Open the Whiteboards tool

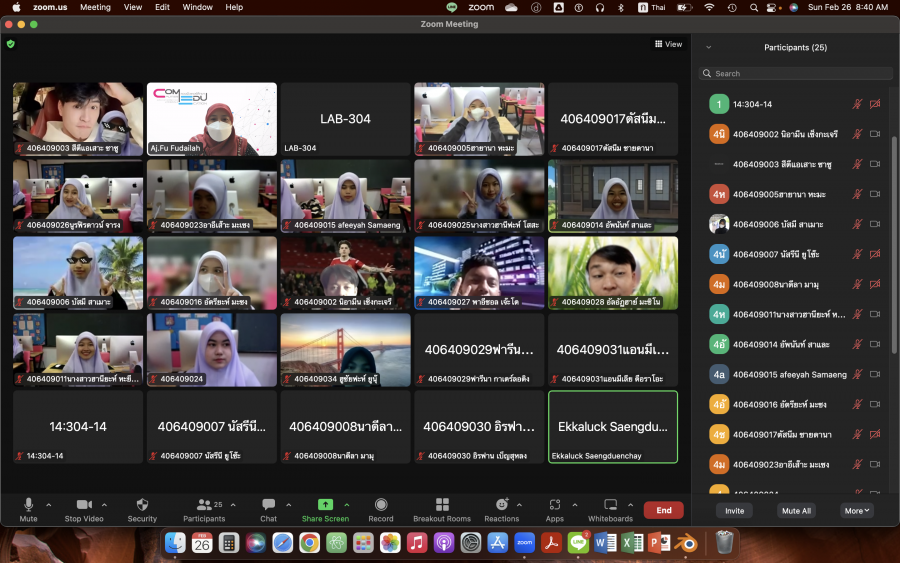(x=610, y=505)
